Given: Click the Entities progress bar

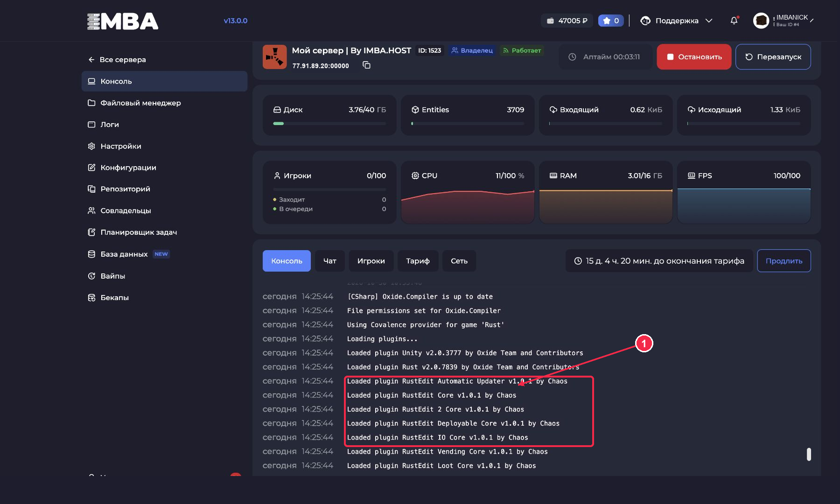Looking at the screenshot, I should pos(468,124).
